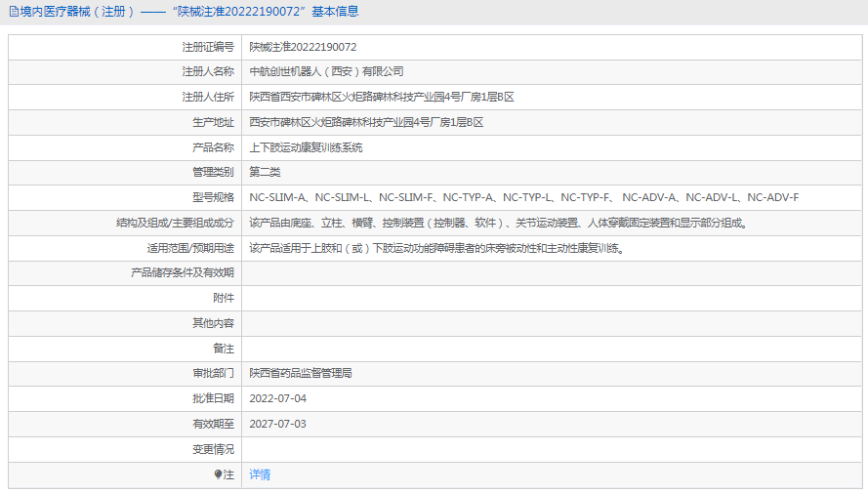Open the 详情 link in the 注 row
The image size is (868, 494).
pos(260,474)
